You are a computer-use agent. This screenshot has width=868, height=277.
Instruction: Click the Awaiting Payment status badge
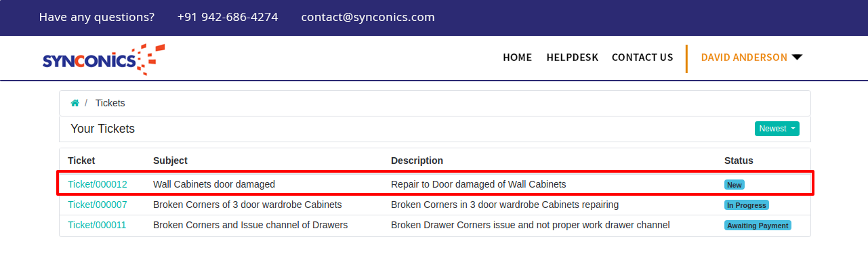[758, 226]
